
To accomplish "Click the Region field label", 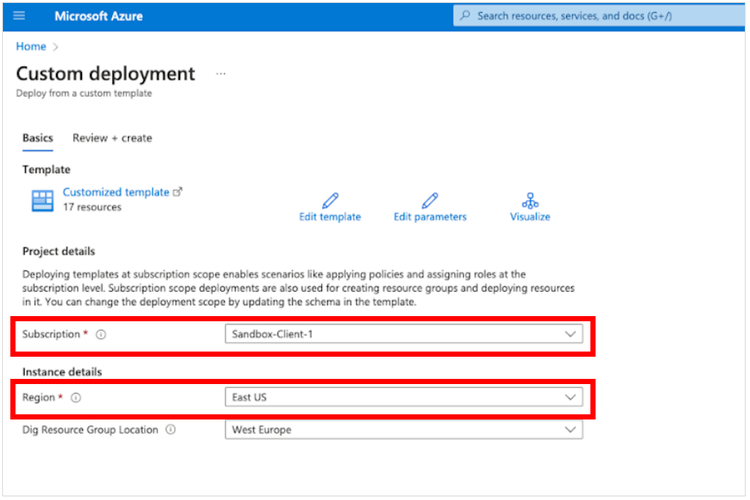I will [39, 397].
